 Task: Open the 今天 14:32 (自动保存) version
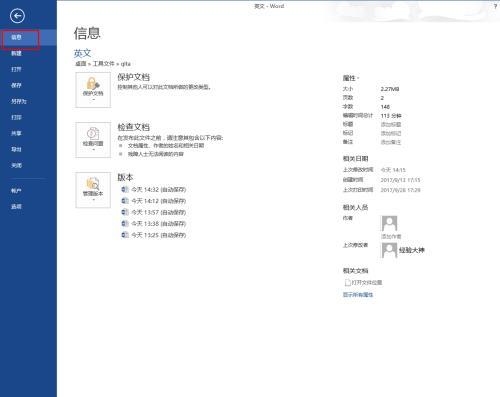(159, 189)
